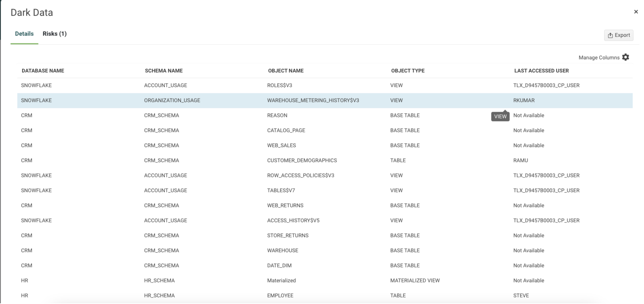This screenshot has width=644, height=304.
Task: Click the MATERIALIZED VIEW object type cell
Action: 415,280
